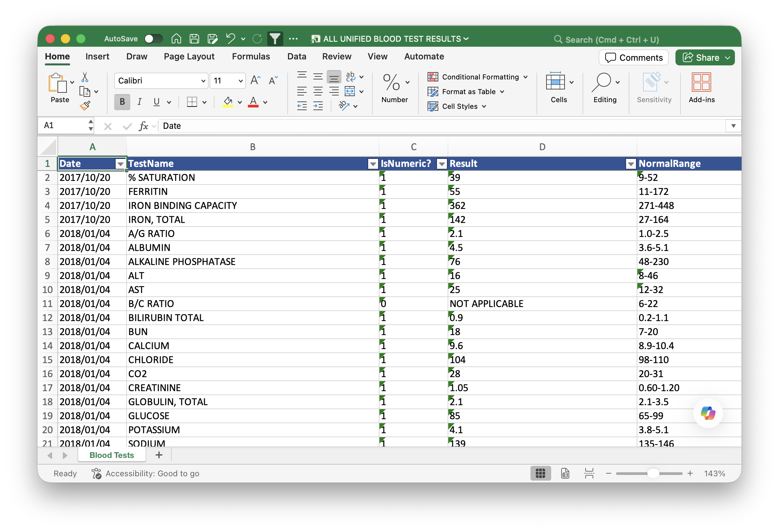Open the Insert ribbon tab
779x532 pixels.
pos(97,56)
